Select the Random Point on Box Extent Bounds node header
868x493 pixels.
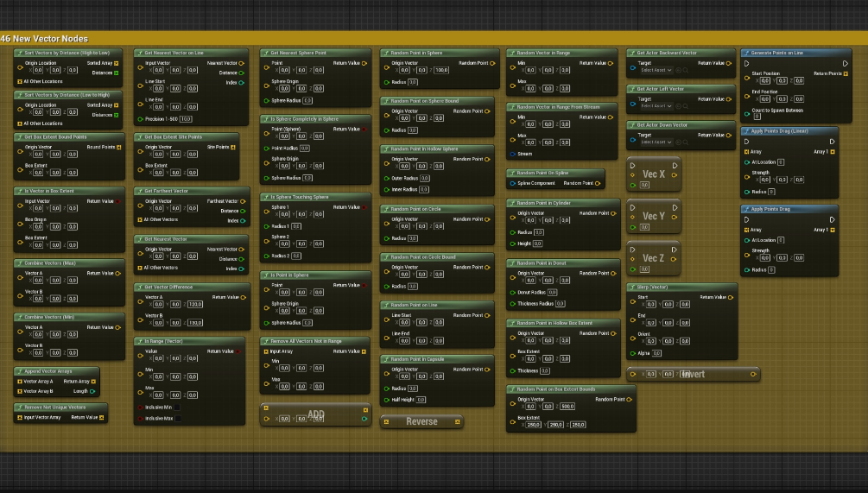pos(571,389)
